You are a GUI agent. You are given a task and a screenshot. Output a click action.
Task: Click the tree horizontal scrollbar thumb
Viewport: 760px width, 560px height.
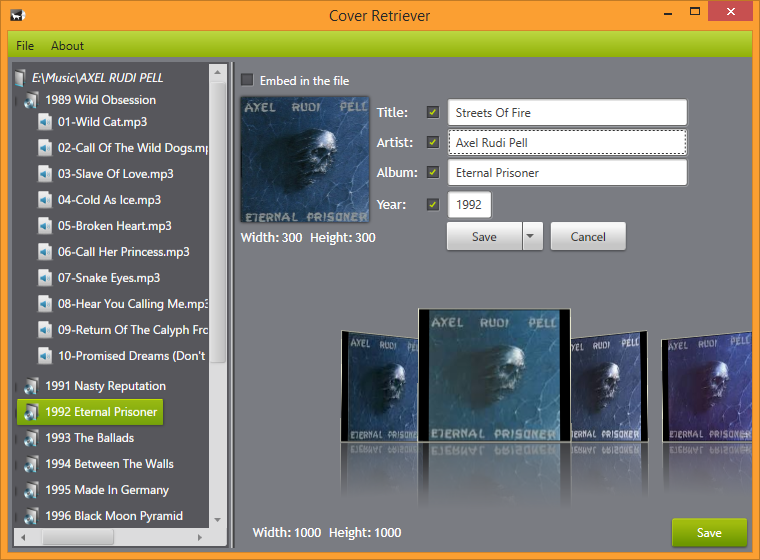78,537
